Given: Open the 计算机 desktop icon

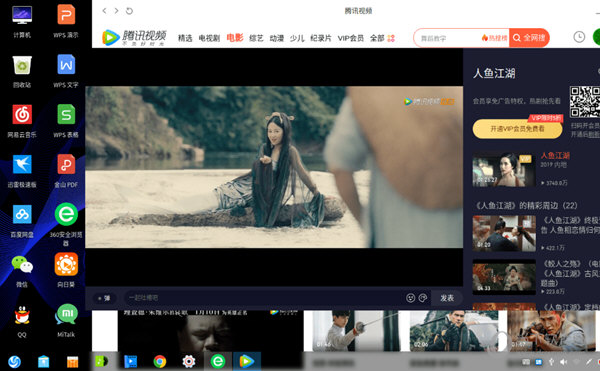Looking at the screenshot, I should (x=22, y=21).
